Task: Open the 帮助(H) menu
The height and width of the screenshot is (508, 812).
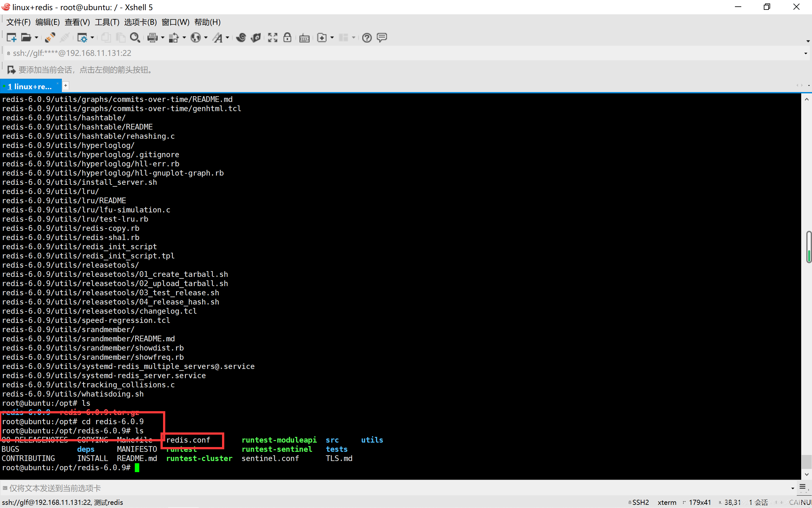Action: click(x=207, y=22)
